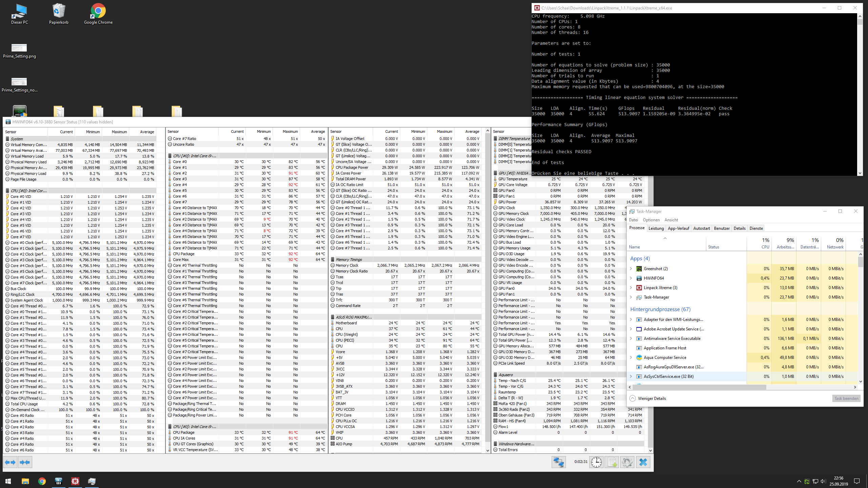
Task: Click HWiNFO third panel scroll down arrow
Action: tap(488, 450)
